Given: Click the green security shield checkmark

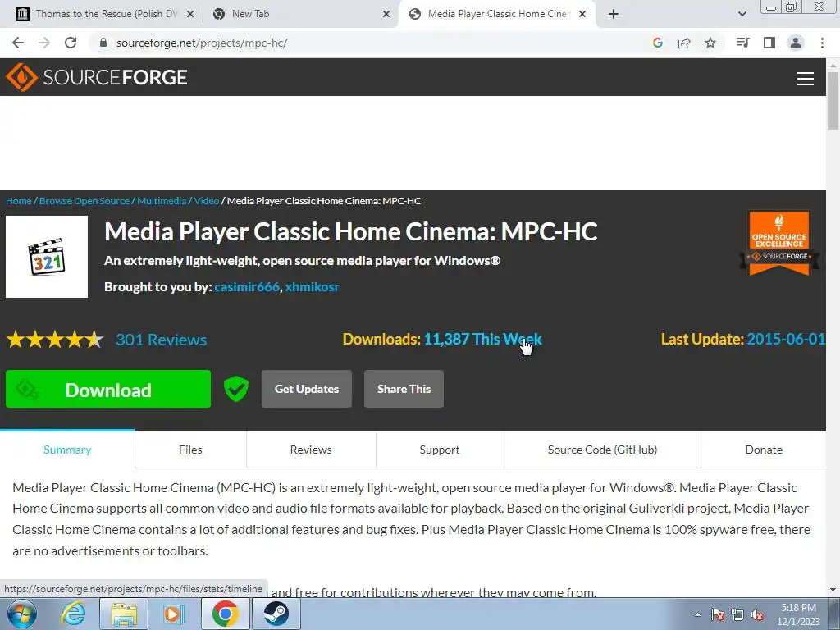Looking at the screenshot, I should point(236,389).
